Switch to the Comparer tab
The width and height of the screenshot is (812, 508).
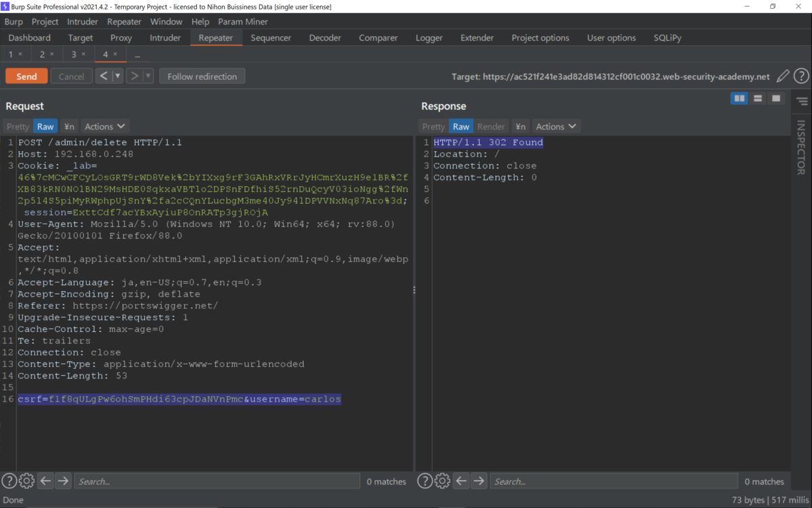(378, 38)
